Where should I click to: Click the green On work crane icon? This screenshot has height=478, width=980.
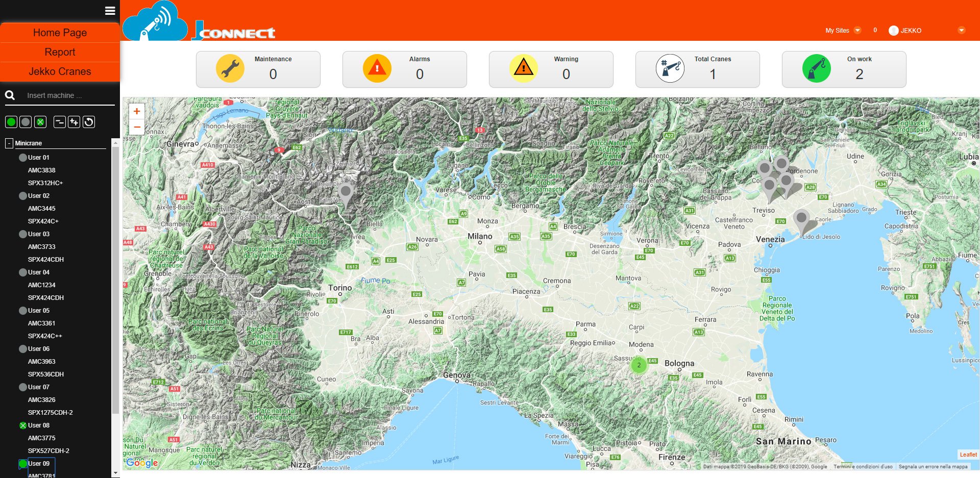coord(816,68)
